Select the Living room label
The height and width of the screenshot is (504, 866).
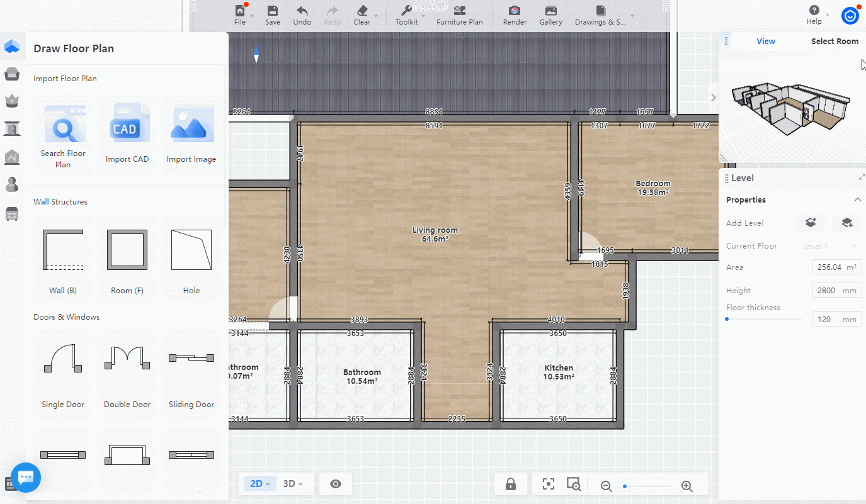[x=435, y=234]
